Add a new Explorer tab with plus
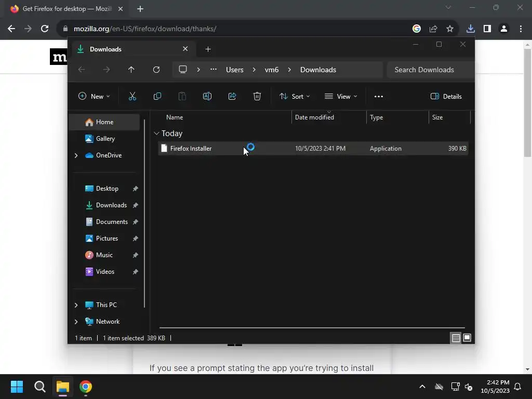Image resolution: width=532 pixels, height=399 pixels. [208, 49]
